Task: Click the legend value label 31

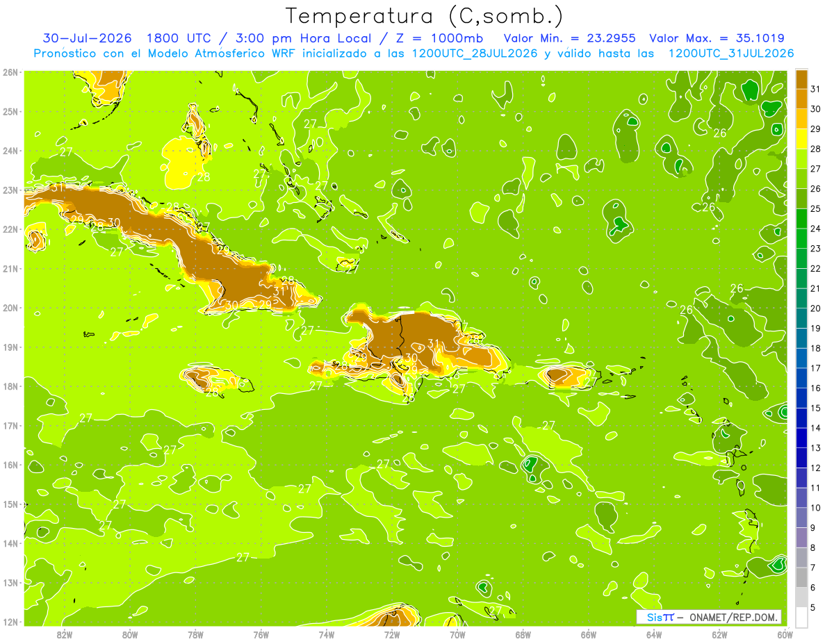Action: click(816, 89)
